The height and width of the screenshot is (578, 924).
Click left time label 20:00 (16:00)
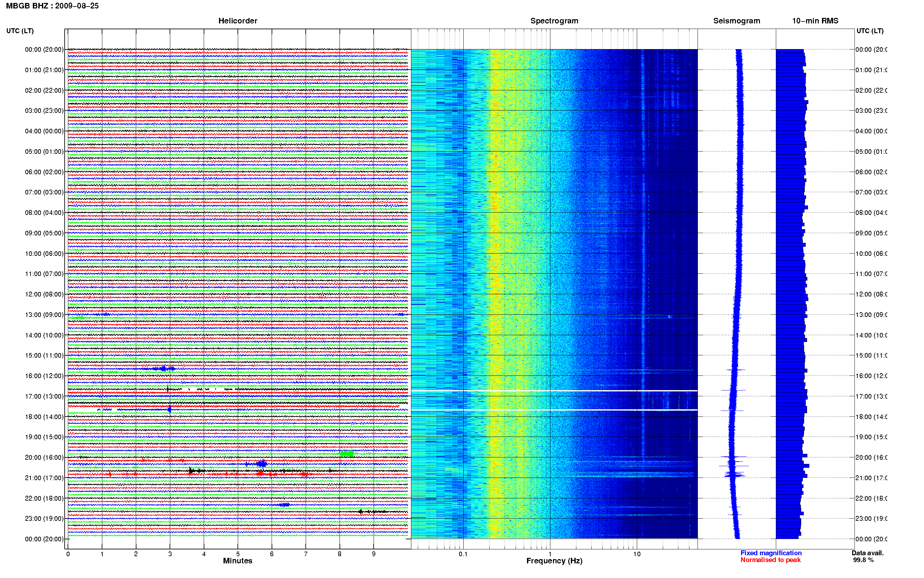(x=44, y=457)
